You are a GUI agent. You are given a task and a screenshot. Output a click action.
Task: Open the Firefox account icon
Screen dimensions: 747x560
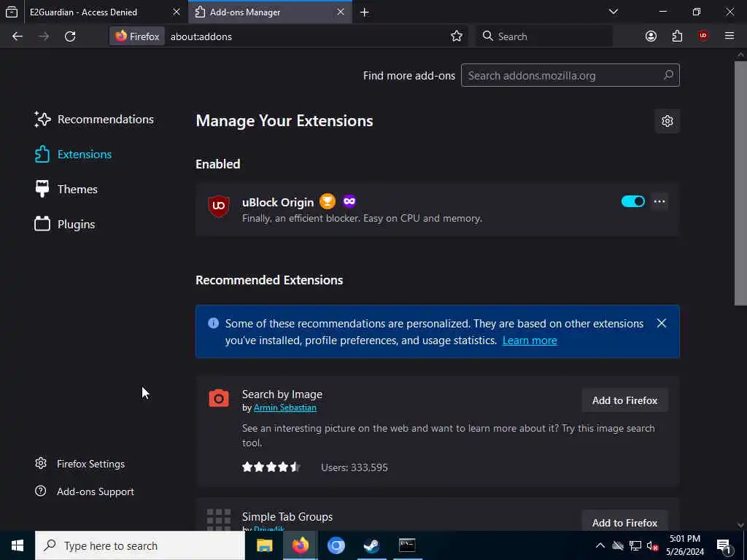click(x=651, y=36)
